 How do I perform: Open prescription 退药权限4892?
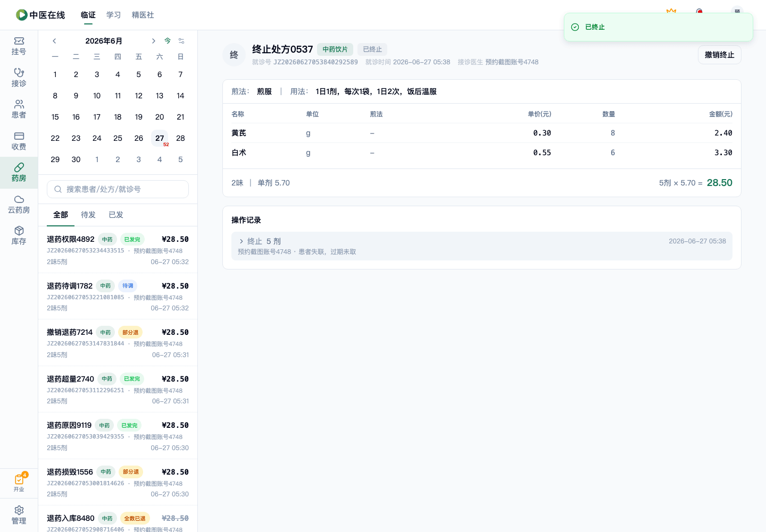tap(118, 250)
